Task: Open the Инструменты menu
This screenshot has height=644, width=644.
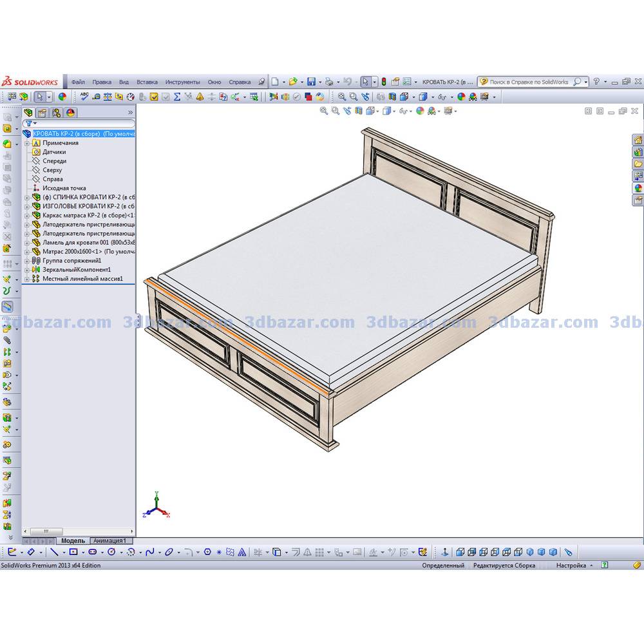Action: (182, 82)
